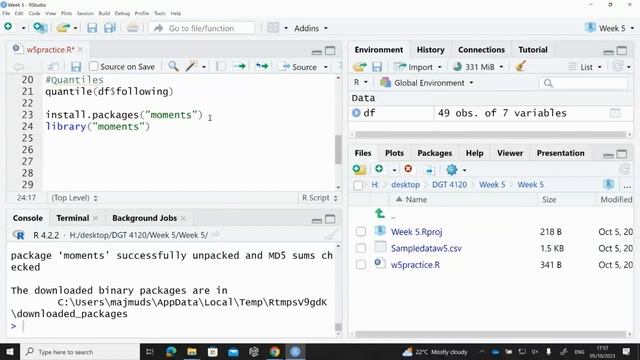Open Sampledataw5.csv file link

[x=426, y=248]
